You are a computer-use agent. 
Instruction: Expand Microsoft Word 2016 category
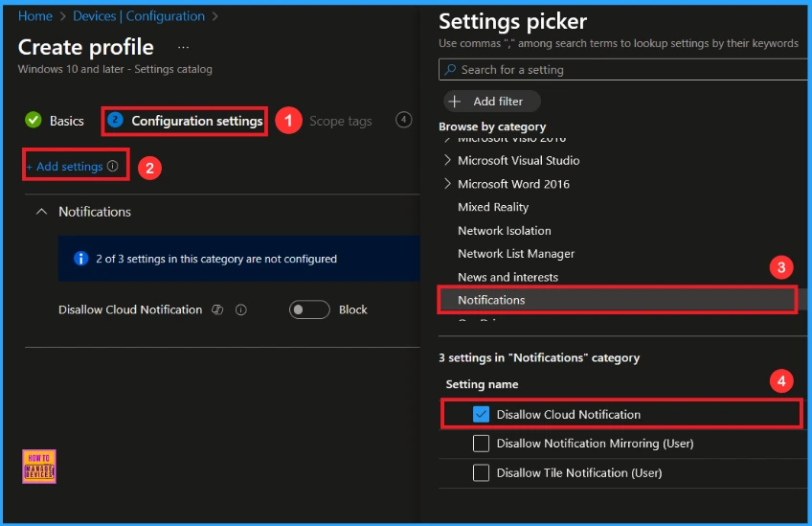click(447, 183)
